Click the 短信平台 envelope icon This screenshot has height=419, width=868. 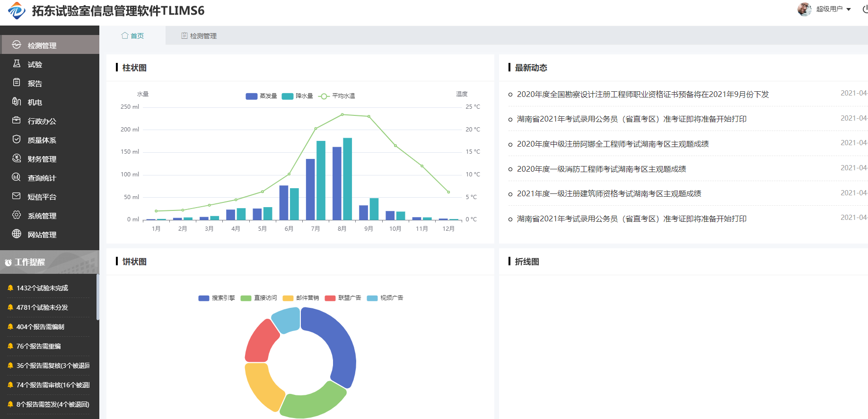pyautogui.click(x=17, y=196)
